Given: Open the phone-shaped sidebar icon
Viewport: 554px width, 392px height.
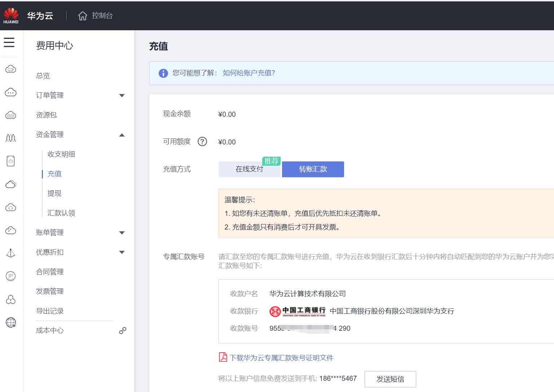Looking at the screenshot, I should pyautogui.click(x=11, y=161).
